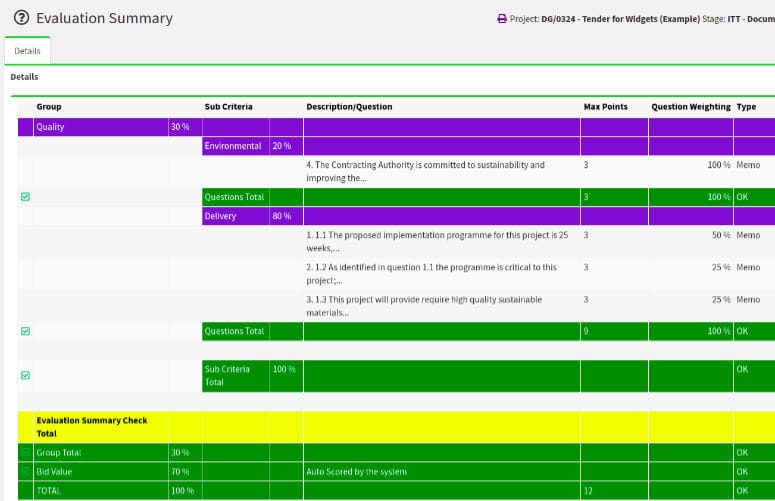The image size is (775, 501).
Task: Click the Sub Criteria column header
Action: pyautogui.click(x=228, y=107)
